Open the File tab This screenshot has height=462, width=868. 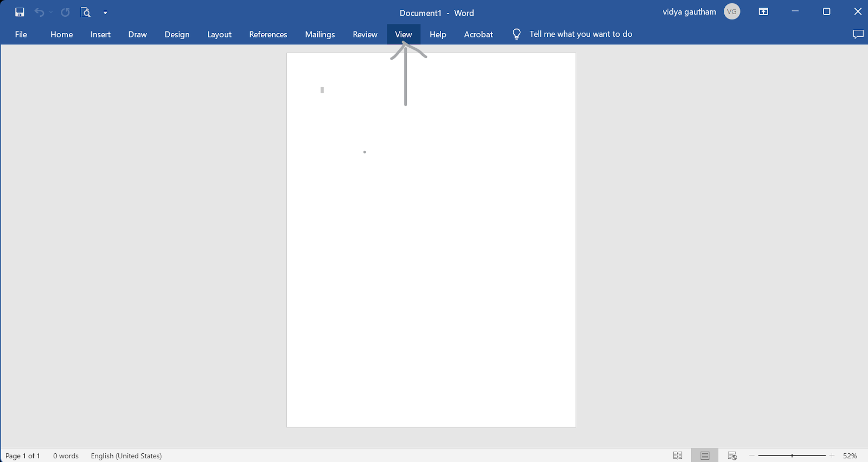point(21,34)
